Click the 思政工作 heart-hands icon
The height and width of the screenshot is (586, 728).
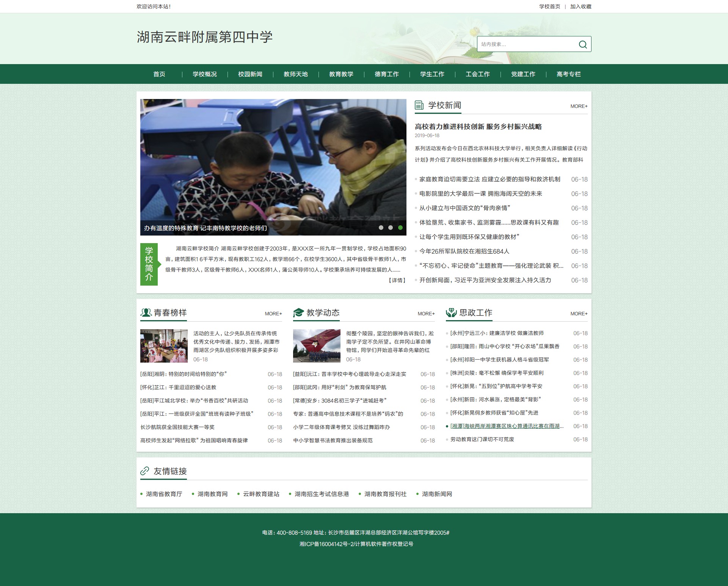tap(451, 313)
